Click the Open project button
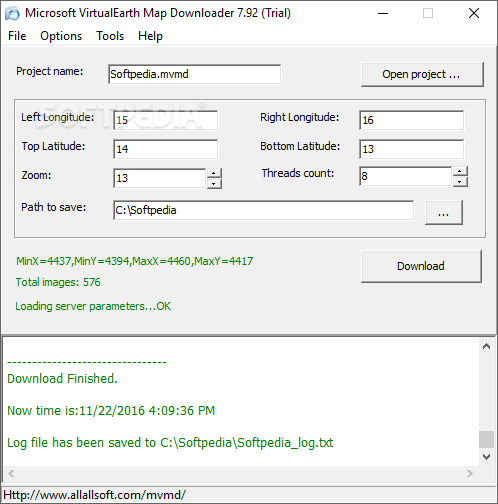This screenshot has height=504, width=498. [422, 74]
